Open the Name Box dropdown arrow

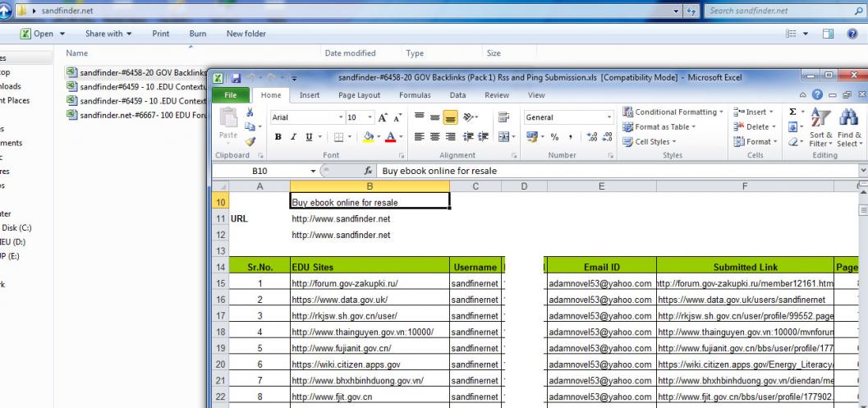pos(314,171)
